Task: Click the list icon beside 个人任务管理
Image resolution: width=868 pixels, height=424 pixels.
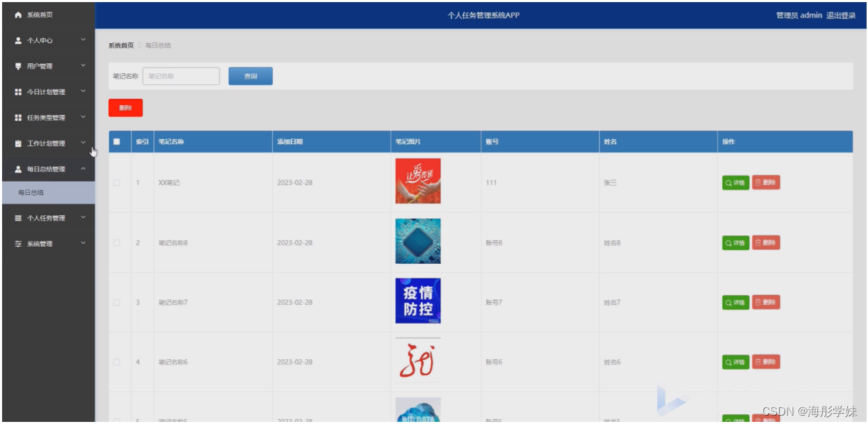Action: [x=19, y=218]
